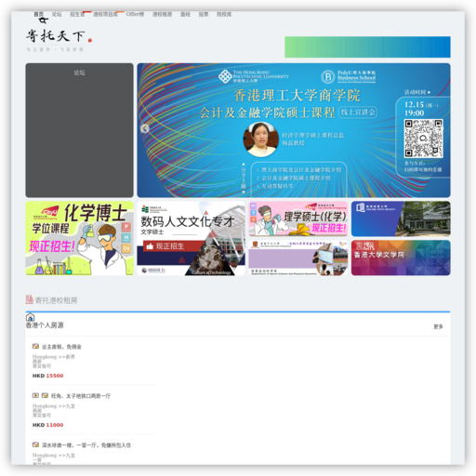Click the green-blue gradient banner ad
The image size is (476, 476).
pyautogui.click(x=367, y=46)
